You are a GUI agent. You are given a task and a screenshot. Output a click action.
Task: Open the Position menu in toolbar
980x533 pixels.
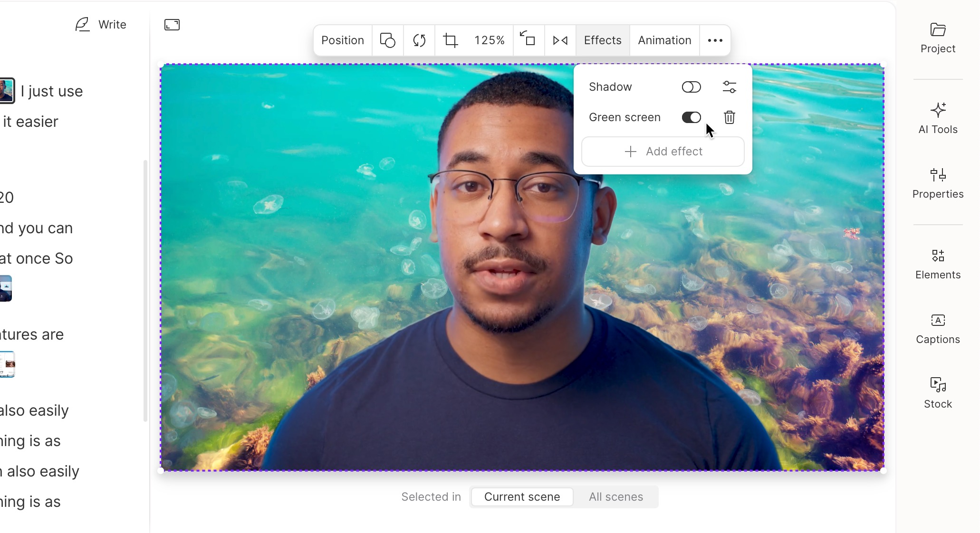pos(343,40)
